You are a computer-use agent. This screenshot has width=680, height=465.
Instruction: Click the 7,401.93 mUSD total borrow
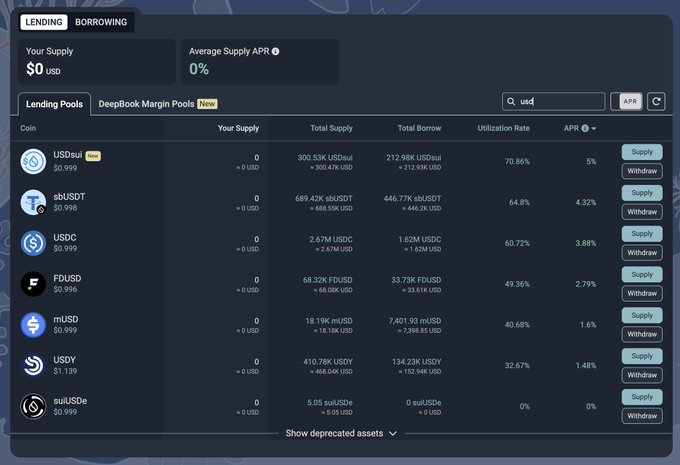click(x=415, y=321)
